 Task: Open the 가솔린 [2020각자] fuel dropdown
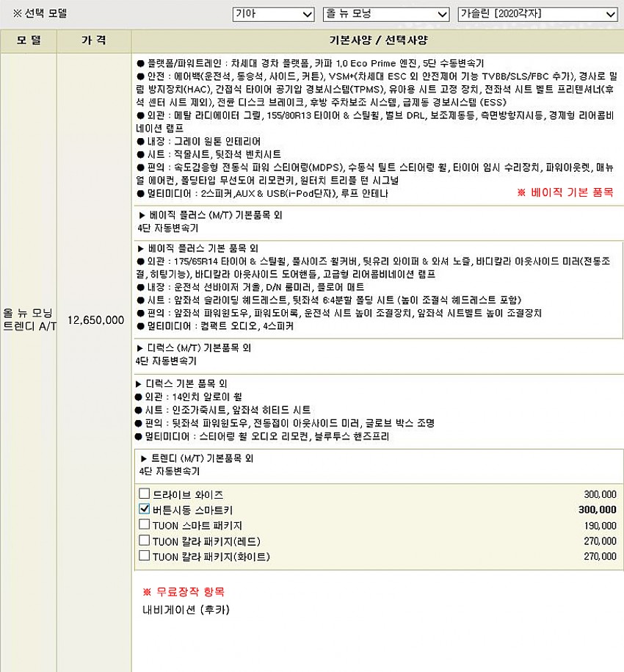point(537,14)
